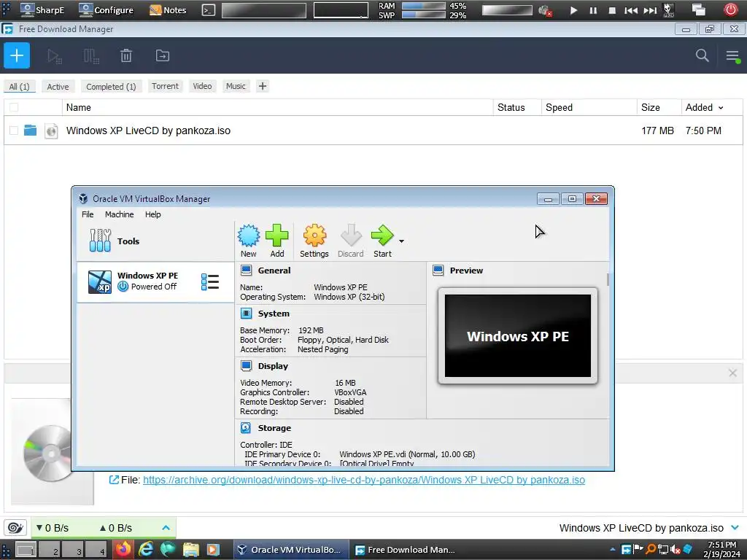This screenshot has height=560, width=747.
Task: Switch to virtual desktop 2 in taskbar
Action: tap(50, 550)
